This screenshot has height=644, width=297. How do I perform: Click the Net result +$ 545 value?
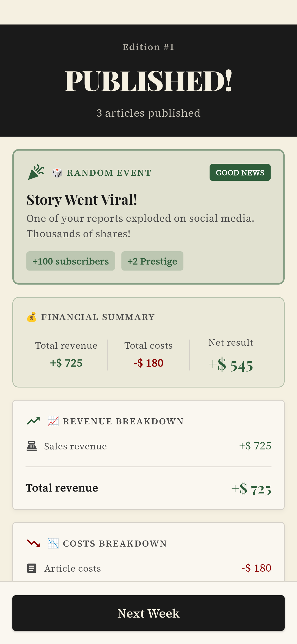coord(231,365)
